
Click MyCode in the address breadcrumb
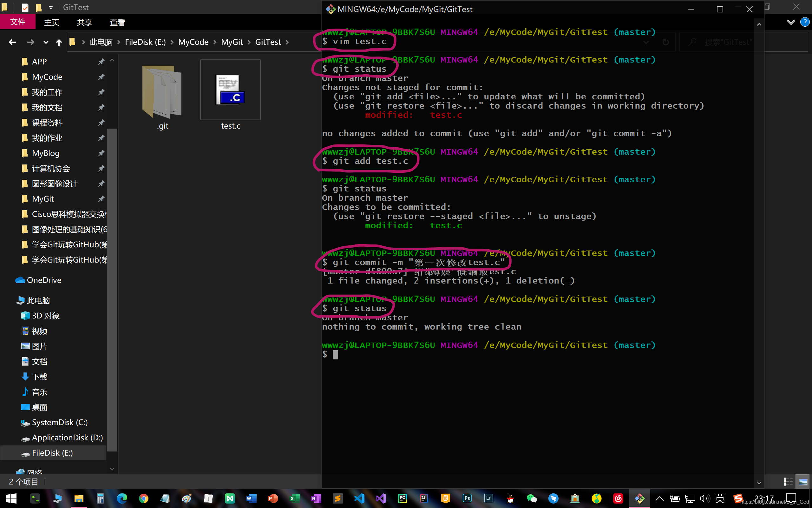(193, 42)
